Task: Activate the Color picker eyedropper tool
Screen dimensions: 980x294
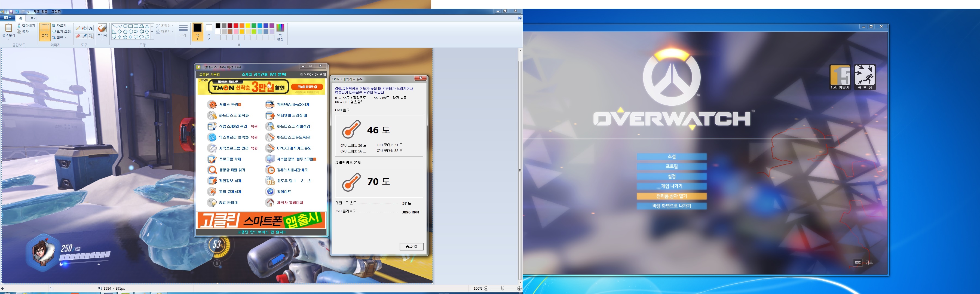Action: click(84, 36)
